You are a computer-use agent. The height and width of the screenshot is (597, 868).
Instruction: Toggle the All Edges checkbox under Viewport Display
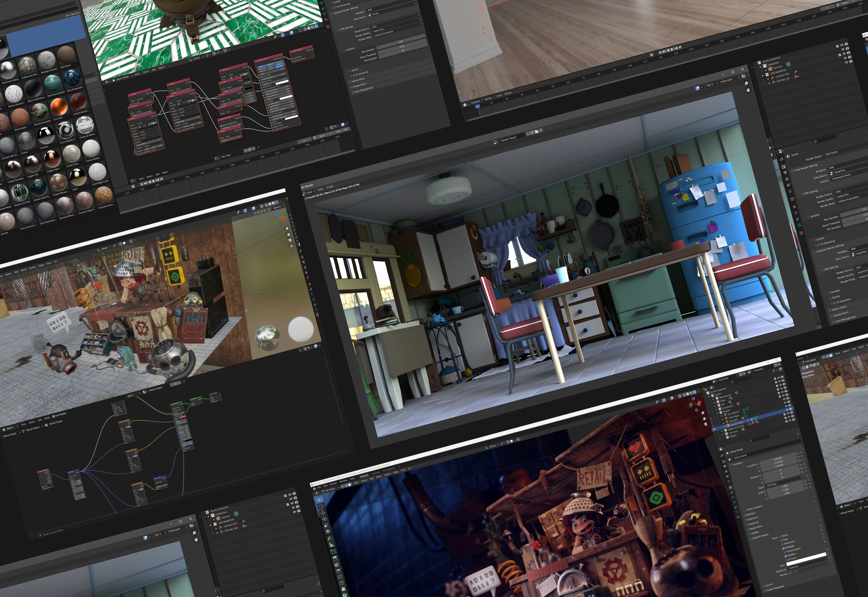784,548
